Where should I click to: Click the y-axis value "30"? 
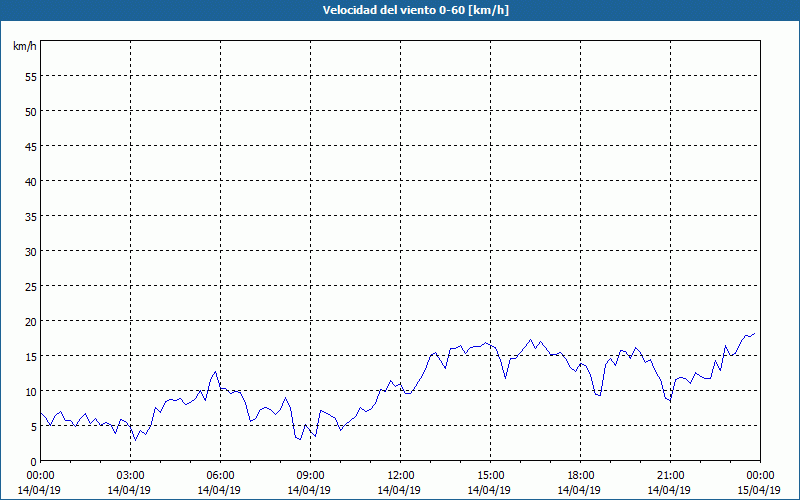pyautogui.click(x=31, y=252)
